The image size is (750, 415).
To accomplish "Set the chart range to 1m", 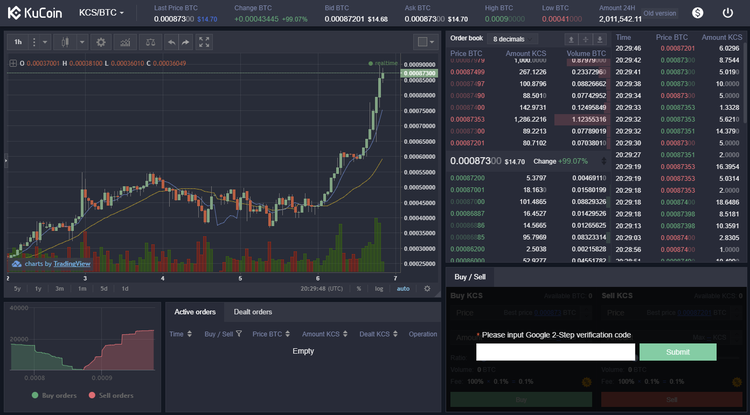I will tap(82, 289).
